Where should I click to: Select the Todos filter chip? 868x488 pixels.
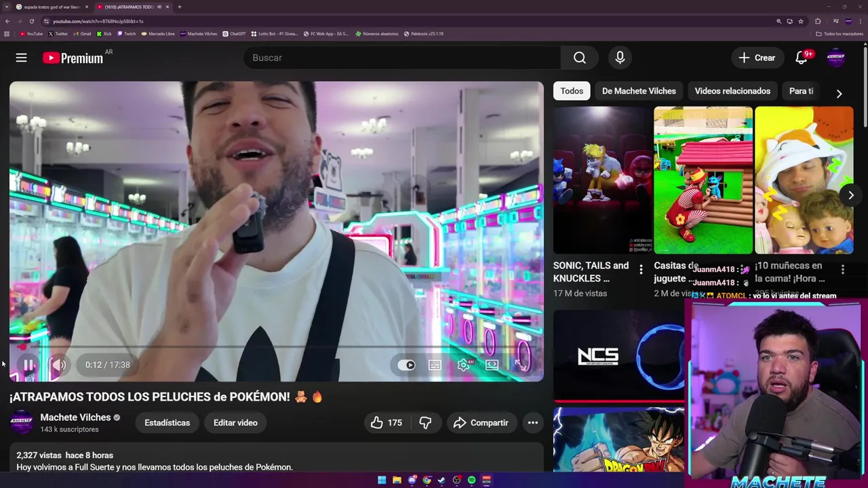tap(572, 91)
